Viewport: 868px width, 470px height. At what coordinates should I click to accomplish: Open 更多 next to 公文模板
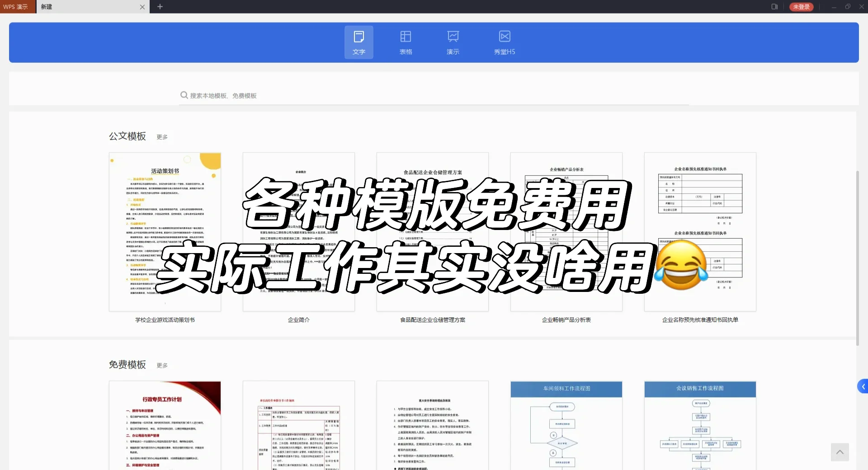[x=161, y=137]
